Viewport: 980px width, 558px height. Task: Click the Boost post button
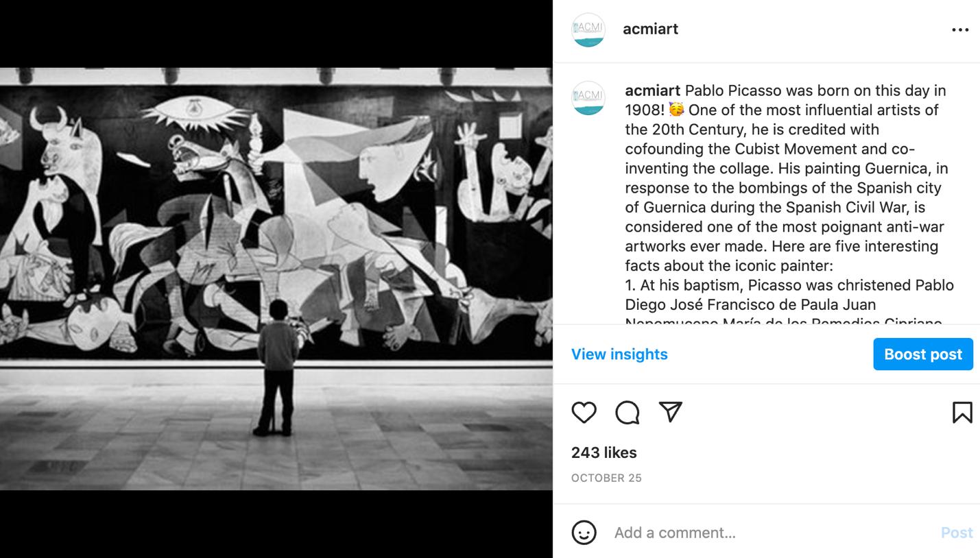tap(923, 354)
